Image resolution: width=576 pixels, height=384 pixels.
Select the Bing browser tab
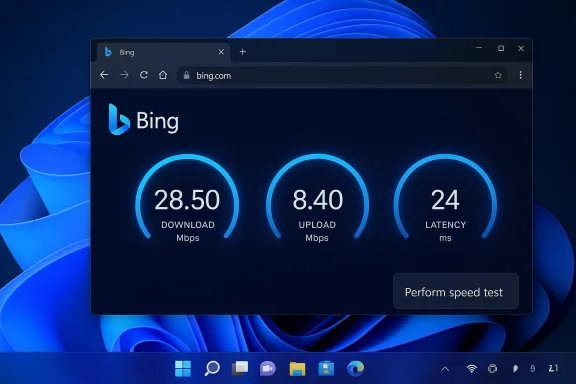[x=163, y=52]
